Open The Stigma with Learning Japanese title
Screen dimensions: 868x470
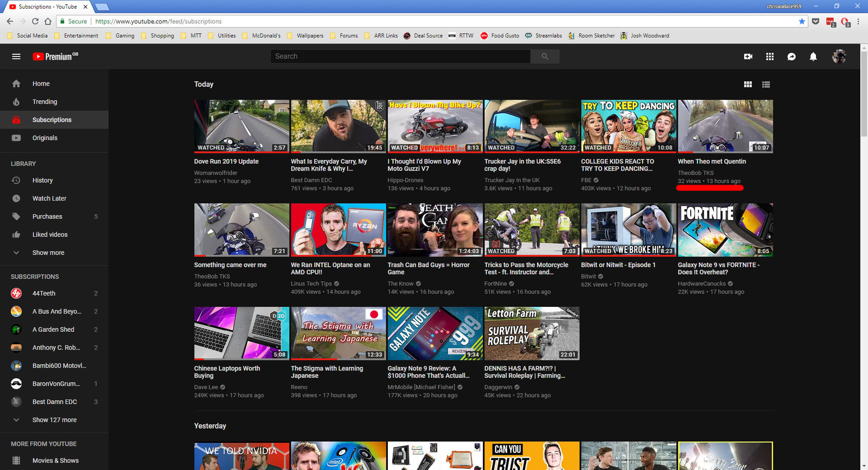[x=327, y=372]
